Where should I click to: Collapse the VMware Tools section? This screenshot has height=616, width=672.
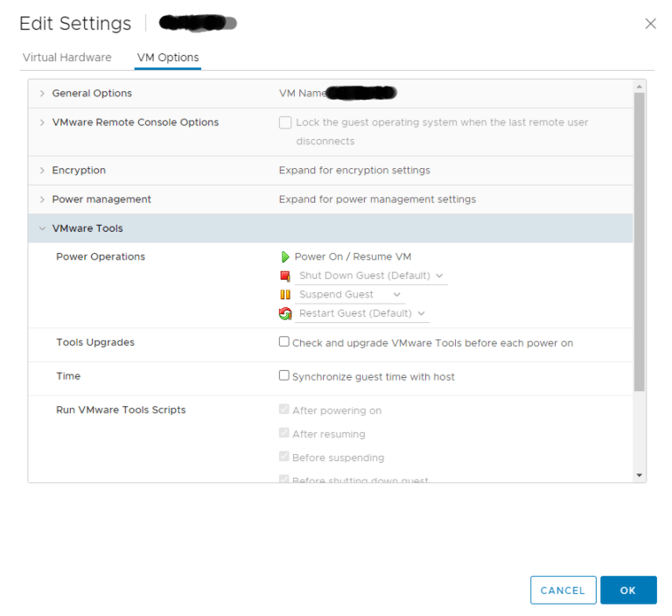tap(42, 228)
